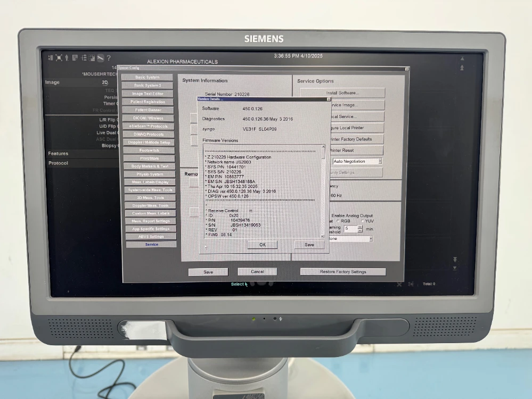Open the DICOM / Wireless settings tab
Image resolution: width=532 pixels, height=399 pixels.
(148, 118)
